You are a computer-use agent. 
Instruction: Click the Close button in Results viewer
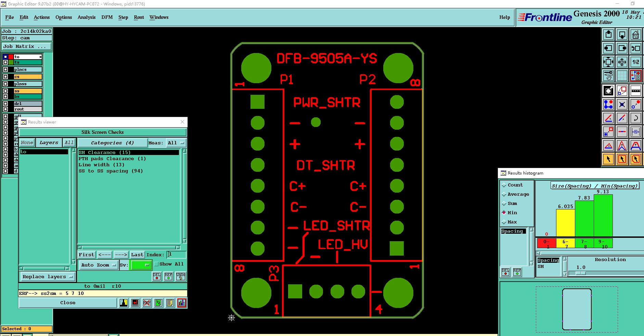click(68, 303)
